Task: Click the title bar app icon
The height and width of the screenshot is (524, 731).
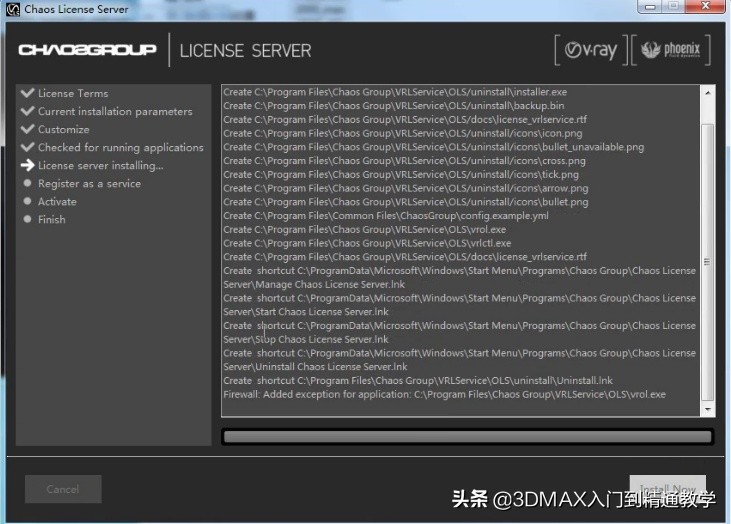Action: 13,9
